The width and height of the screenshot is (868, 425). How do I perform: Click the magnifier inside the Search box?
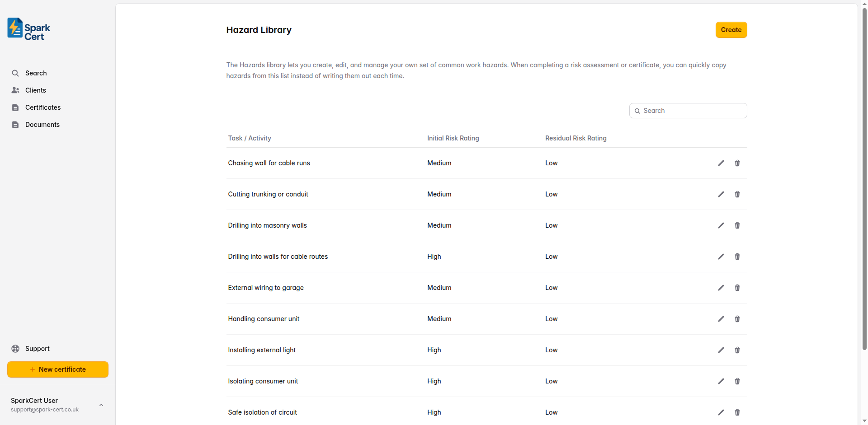pyautogui.click(x=638, y=111)
